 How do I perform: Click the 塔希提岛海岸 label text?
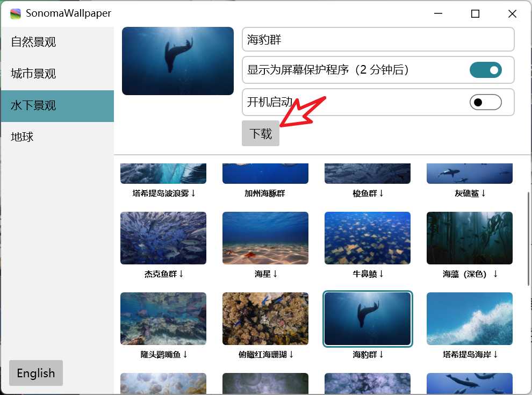pyautogui.click(x=470, y=355)
